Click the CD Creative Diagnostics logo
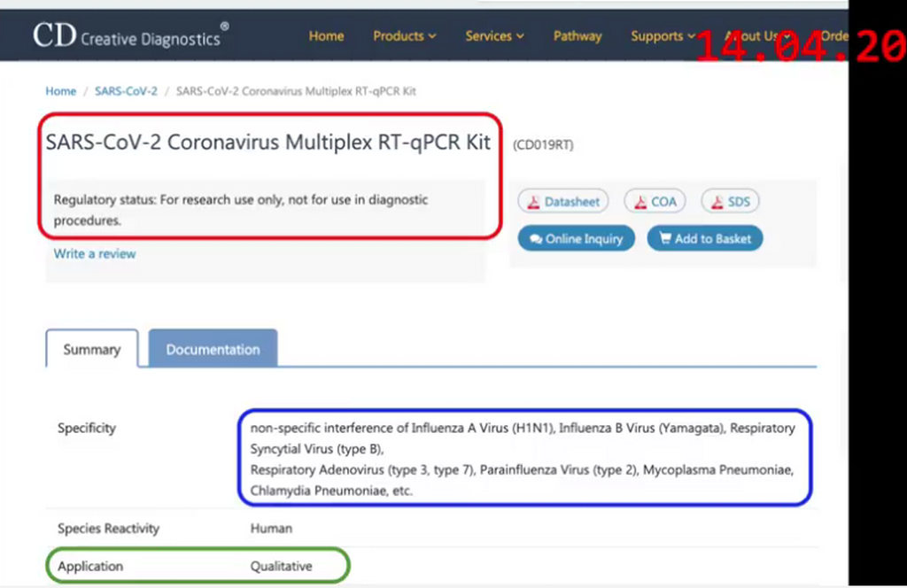 click(x=131, y=35)
